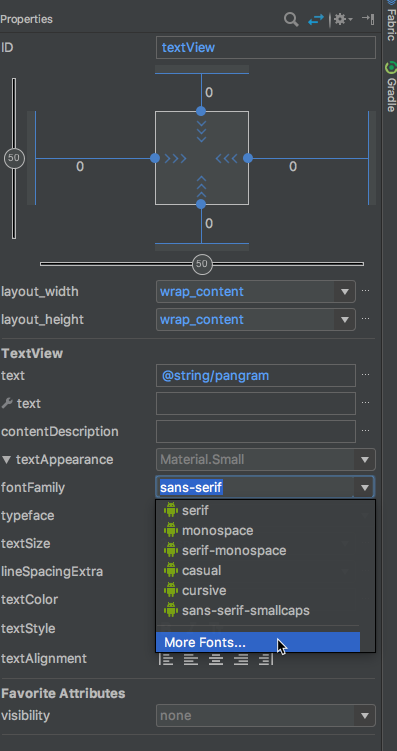Select the left margin value 0

click(x=80, y=167)
